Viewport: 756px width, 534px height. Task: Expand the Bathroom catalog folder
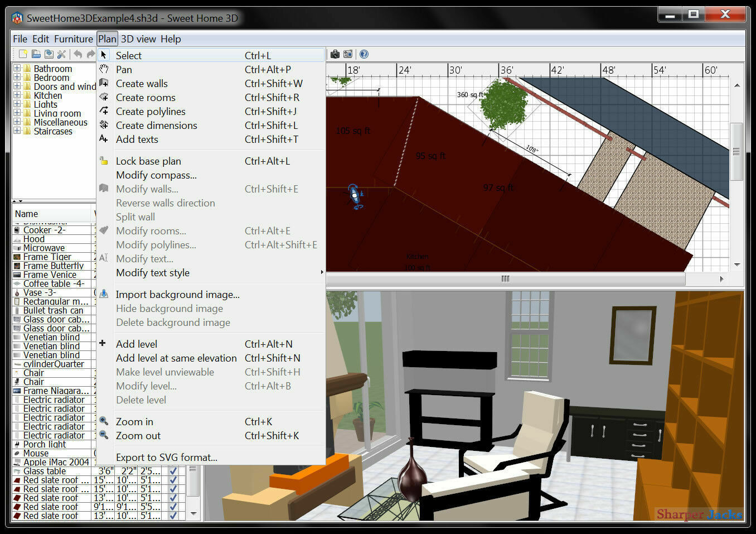point(17,69)
